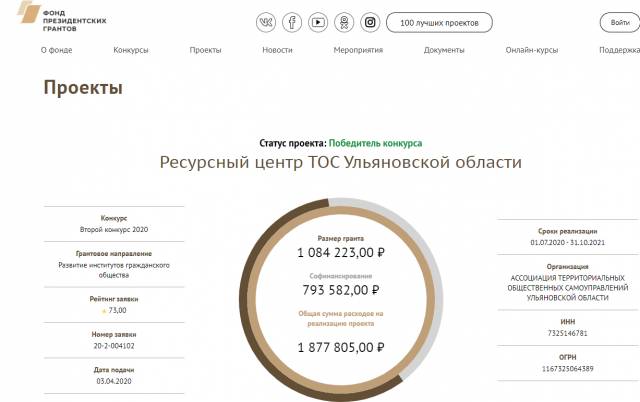Open the Odnoklassniki social icon

pyautogui.click(x=344, y=22)
